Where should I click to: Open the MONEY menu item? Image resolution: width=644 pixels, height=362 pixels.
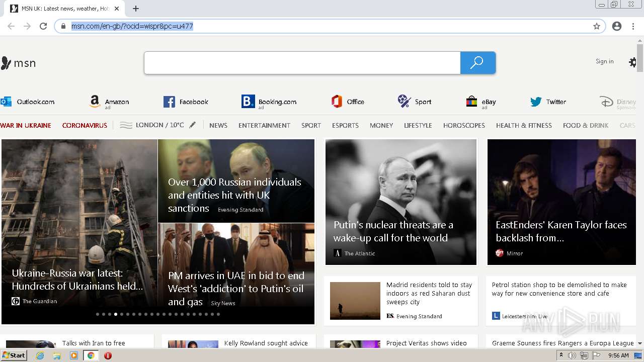point(381,125)
